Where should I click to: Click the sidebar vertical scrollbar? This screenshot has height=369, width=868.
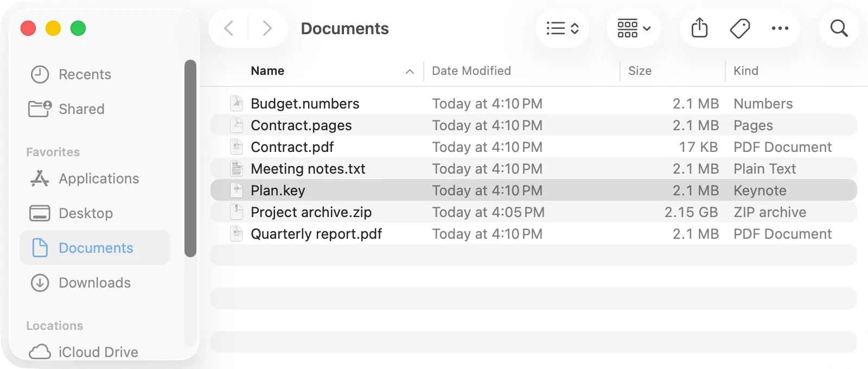click(x=190, y=158)
